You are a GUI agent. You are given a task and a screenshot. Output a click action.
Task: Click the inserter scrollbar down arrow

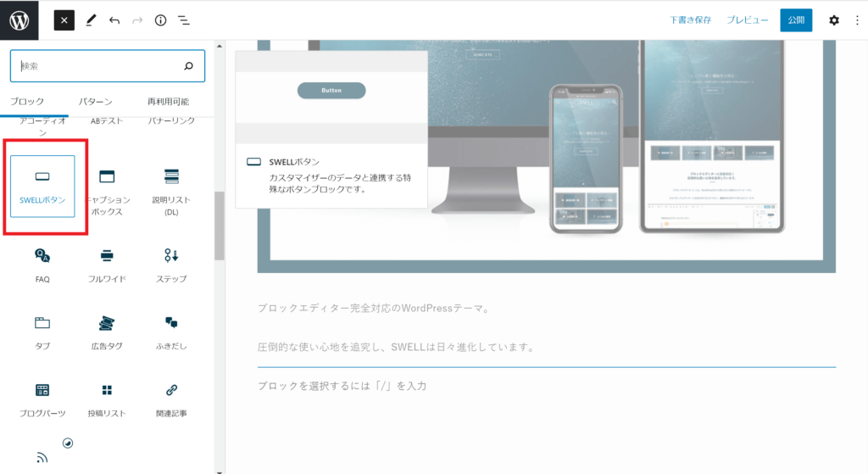[220, 471]
